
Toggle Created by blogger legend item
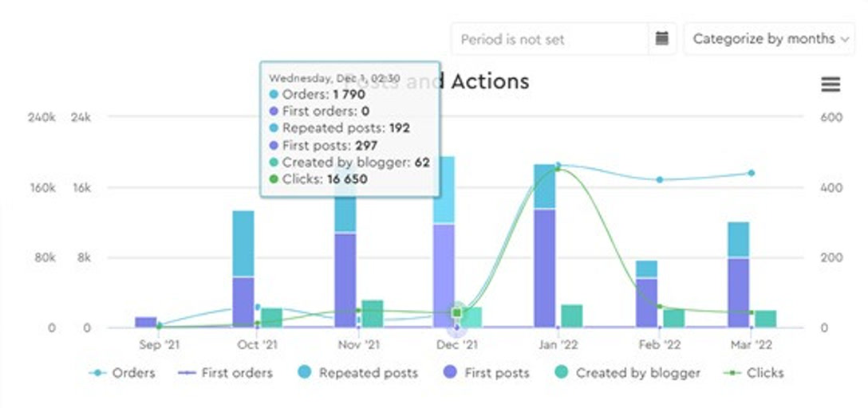(x=627, y=373)
